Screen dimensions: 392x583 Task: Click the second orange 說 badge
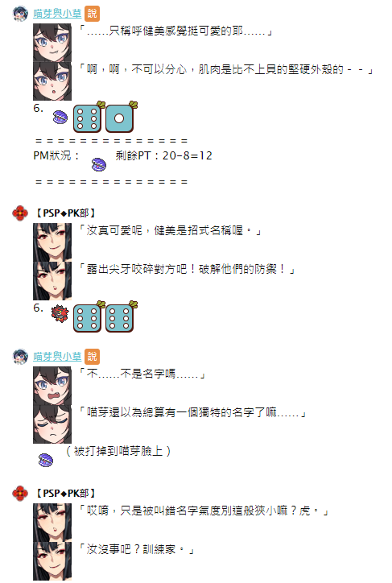click(92, 357)
